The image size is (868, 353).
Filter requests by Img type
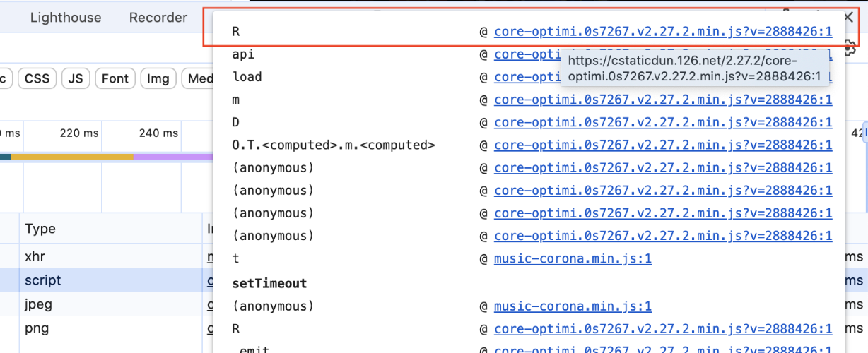pyautogui.click(x=158, y=78)
